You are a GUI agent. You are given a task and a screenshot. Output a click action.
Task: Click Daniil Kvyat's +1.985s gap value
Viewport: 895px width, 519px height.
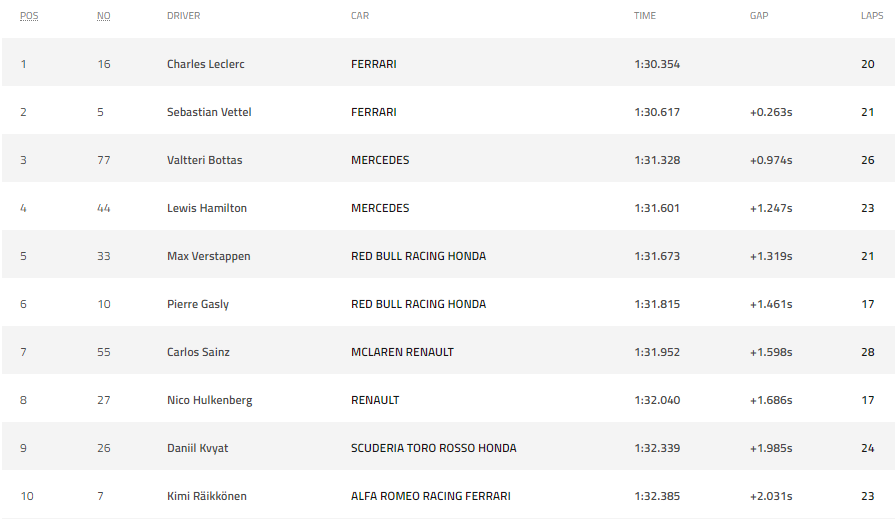(770, 448)
